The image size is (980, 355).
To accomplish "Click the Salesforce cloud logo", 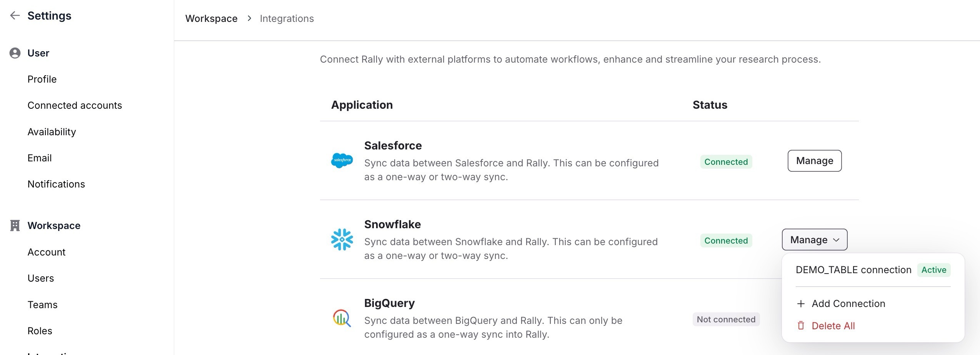I will tap(342, 160).
